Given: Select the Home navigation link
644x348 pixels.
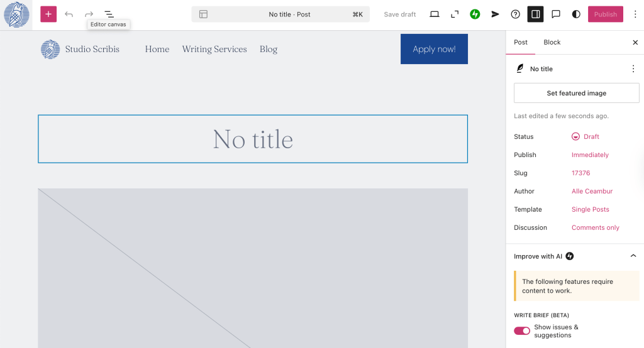Looking at the screenshot, I should click(157, 49).
